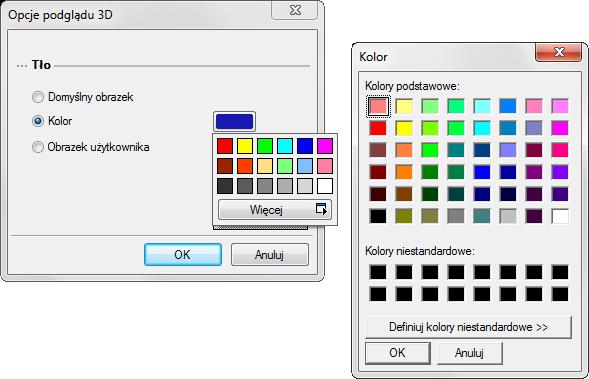Close the Opcje podglądu 3D window
This screenshot has height=379, width=589.
click(295, 10)
